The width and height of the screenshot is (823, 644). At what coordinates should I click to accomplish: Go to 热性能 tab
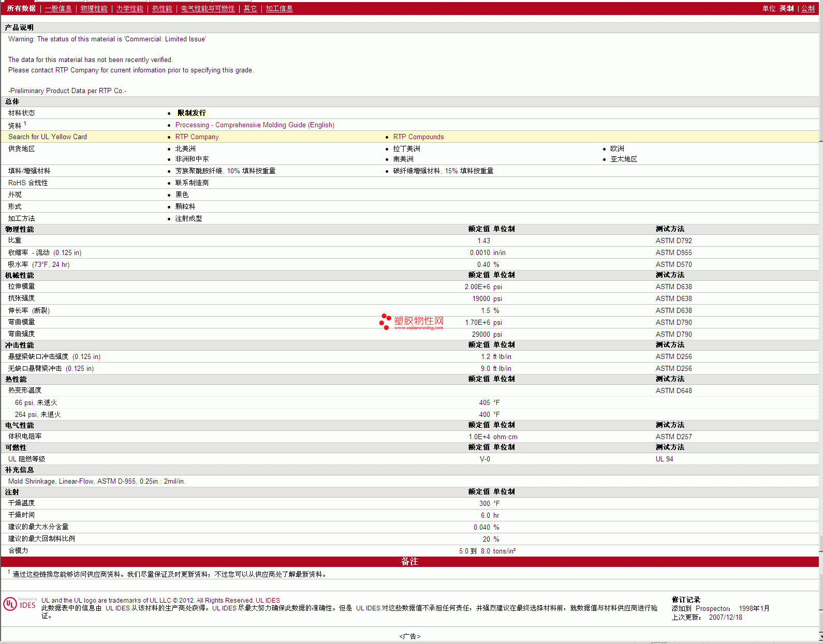[162, 9]
